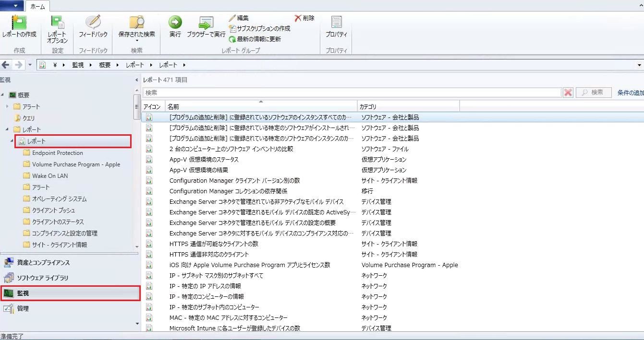The image size is (644, 340).
Task: Open the クライアントのステータス folder
Action: [x=53, y=222]
